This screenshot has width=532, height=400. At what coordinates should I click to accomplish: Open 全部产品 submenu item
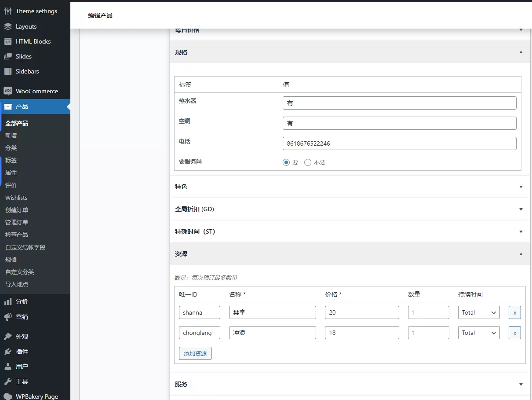click(17, 123)
